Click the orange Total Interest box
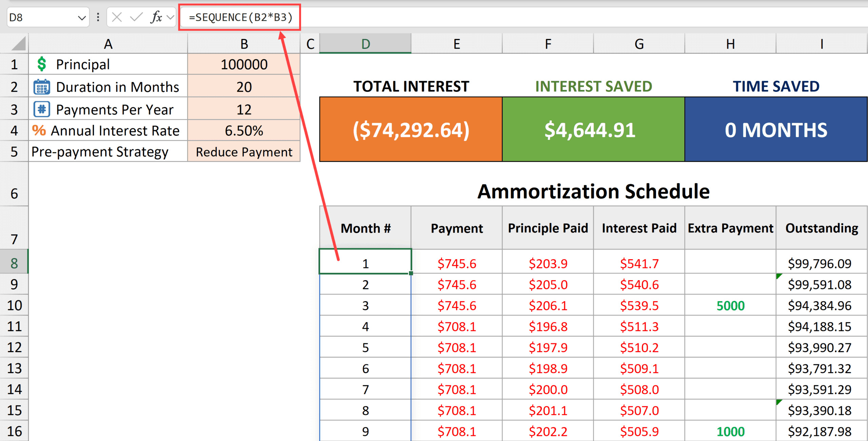 click(411, 130)
